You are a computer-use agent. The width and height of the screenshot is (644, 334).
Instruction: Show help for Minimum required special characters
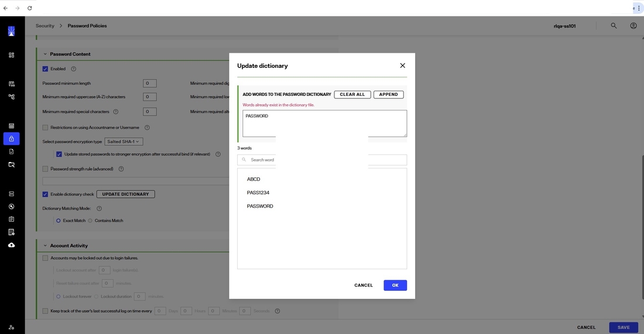(116, 112)
